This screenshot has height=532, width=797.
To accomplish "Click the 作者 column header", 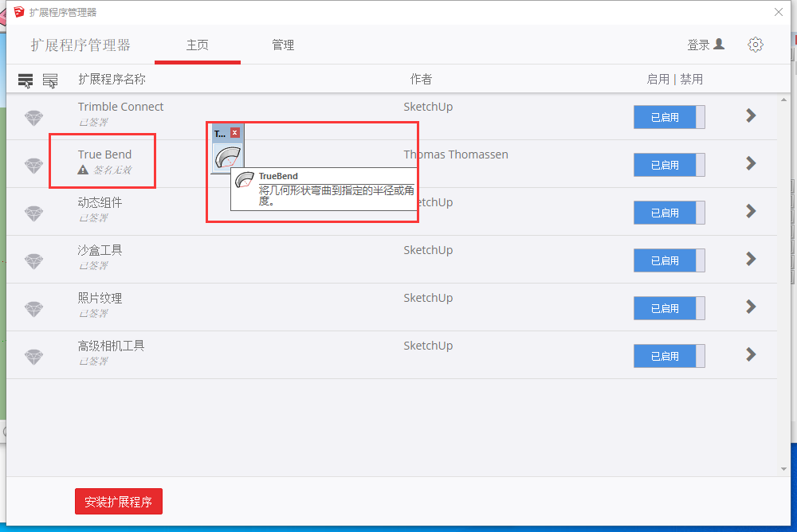I will coord(421,80).
